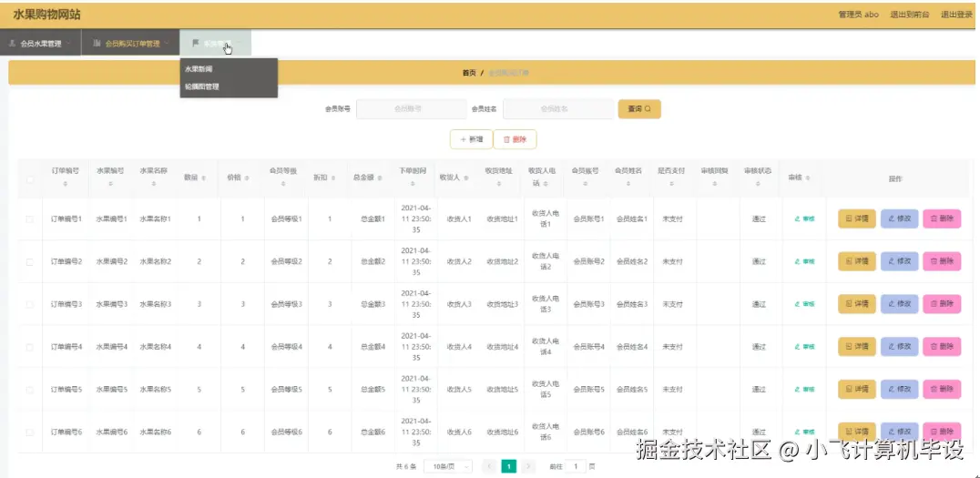Click 退出登录 in top bar
The width and height of the screenshot is (980, 478).
(x=956, y=15)
